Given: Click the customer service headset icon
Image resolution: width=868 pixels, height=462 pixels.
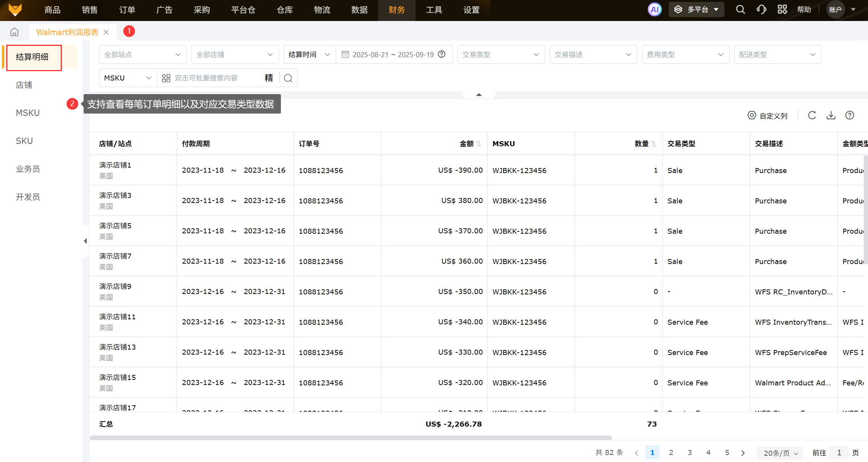Looking at the screenshot, I should (761, 10).
